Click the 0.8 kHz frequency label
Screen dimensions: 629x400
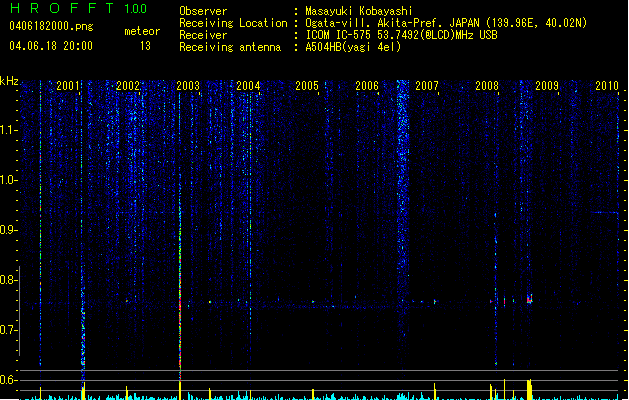click(8, 280)
